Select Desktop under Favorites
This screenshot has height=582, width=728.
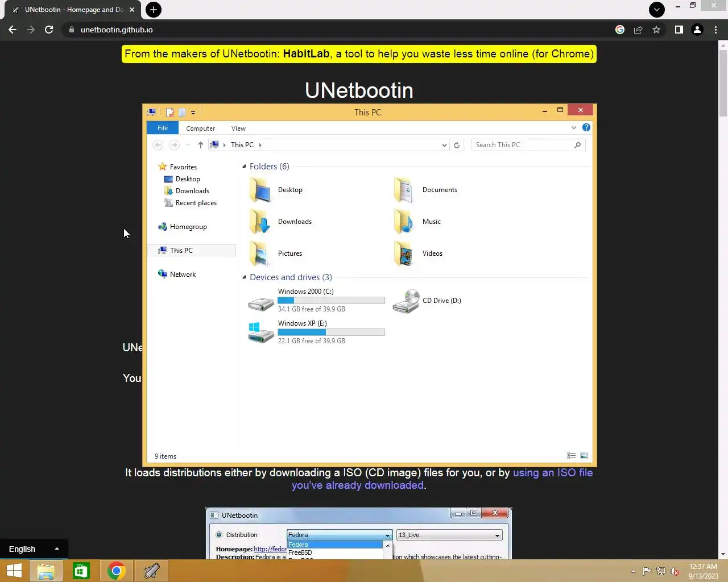[x=188, y=179]
